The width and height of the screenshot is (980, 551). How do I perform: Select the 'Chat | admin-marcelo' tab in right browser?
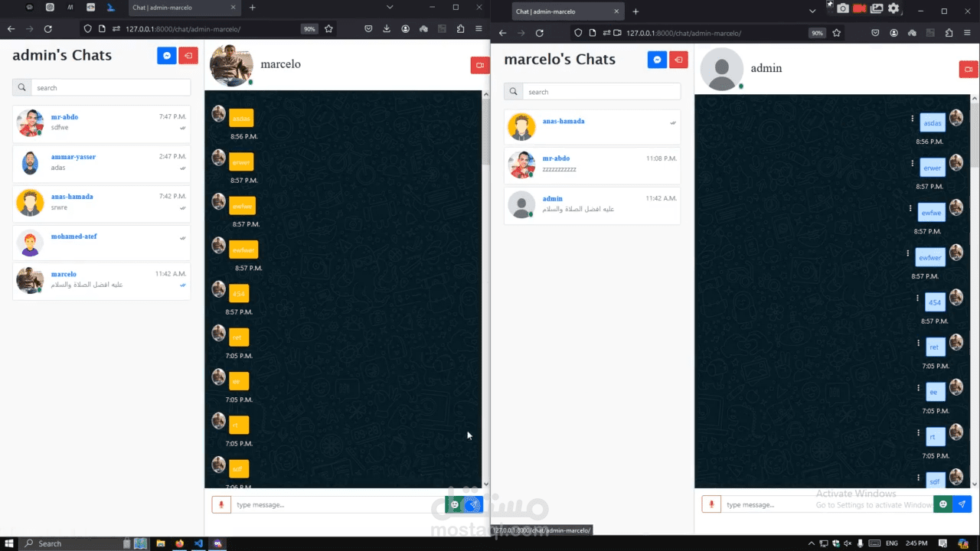(x=569, y=11)
